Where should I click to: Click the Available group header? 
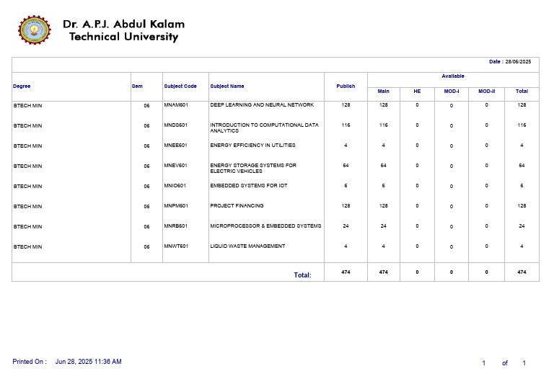coord(453,76)
